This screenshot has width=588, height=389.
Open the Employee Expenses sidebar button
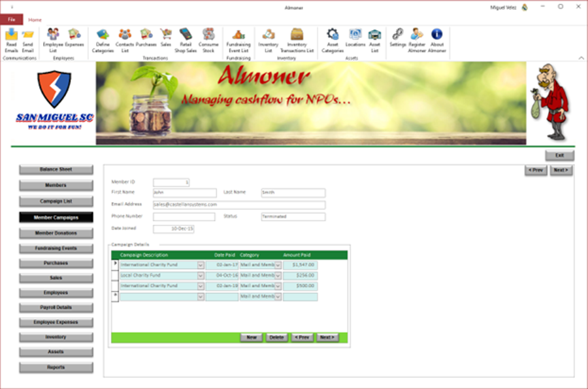pyautogui.click(x=56, y=322)
